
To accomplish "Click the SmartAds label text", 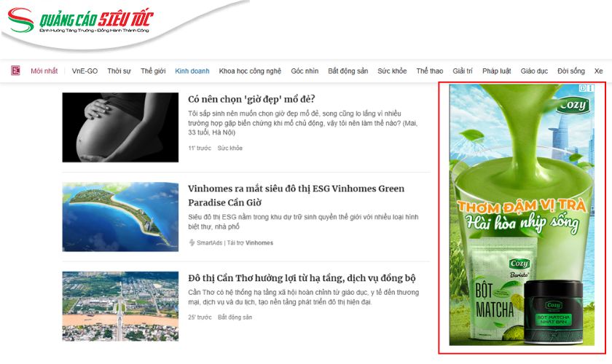I will 209,242.
